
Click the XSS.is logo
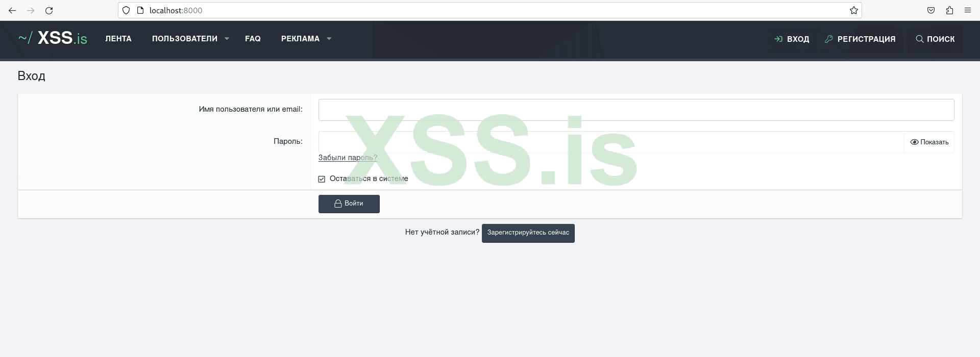(x=53, y=38)
